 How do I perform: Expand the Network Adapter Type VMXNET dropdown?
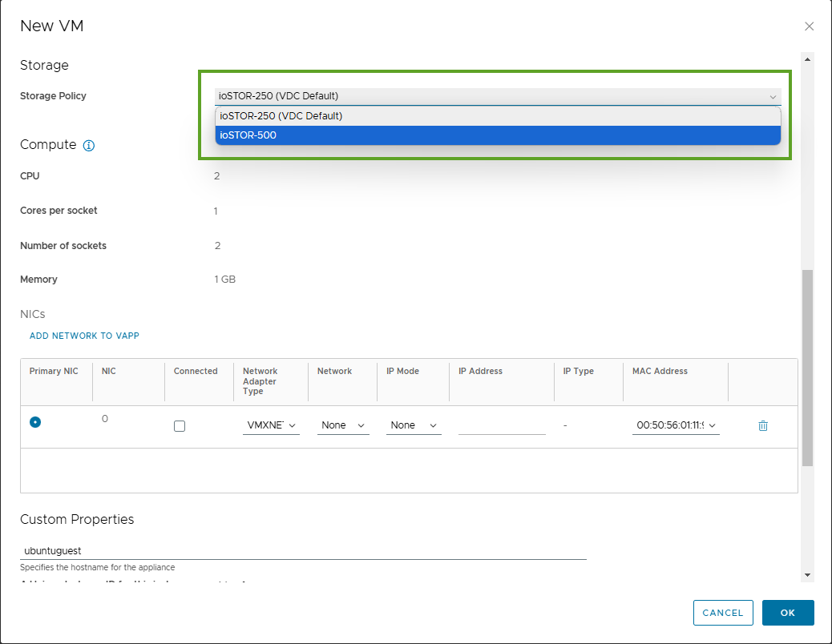click(271, 425)
